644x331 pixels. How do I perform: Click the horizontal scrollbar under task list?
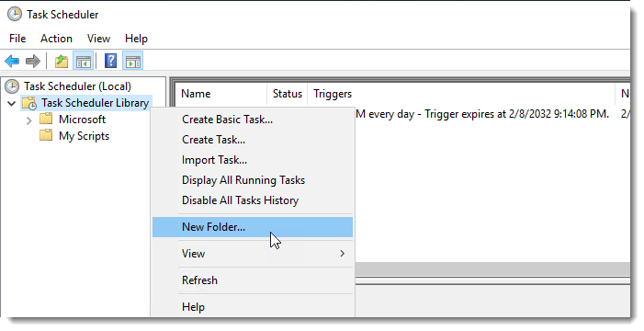(492, 268)
